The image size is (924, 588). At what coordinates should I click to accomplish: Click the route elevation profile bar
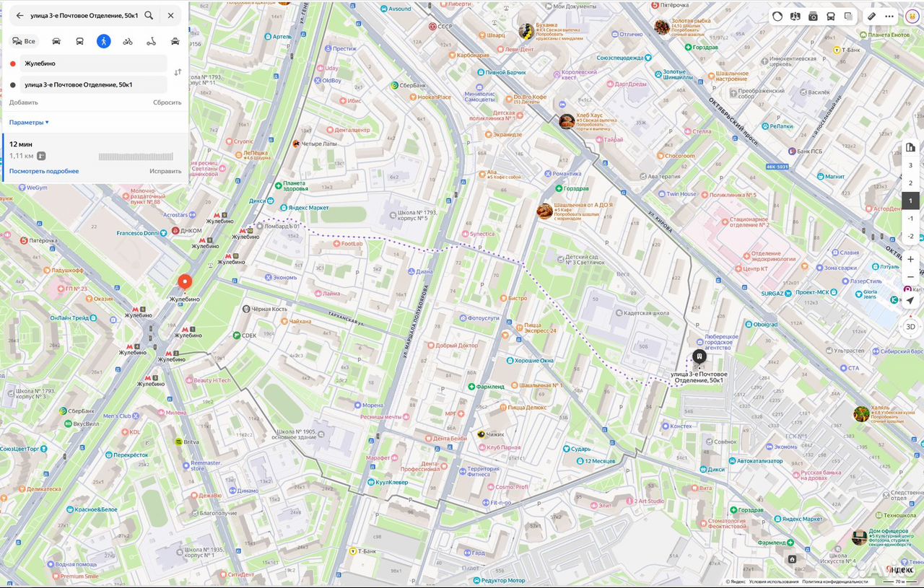(x=136, y=157)
